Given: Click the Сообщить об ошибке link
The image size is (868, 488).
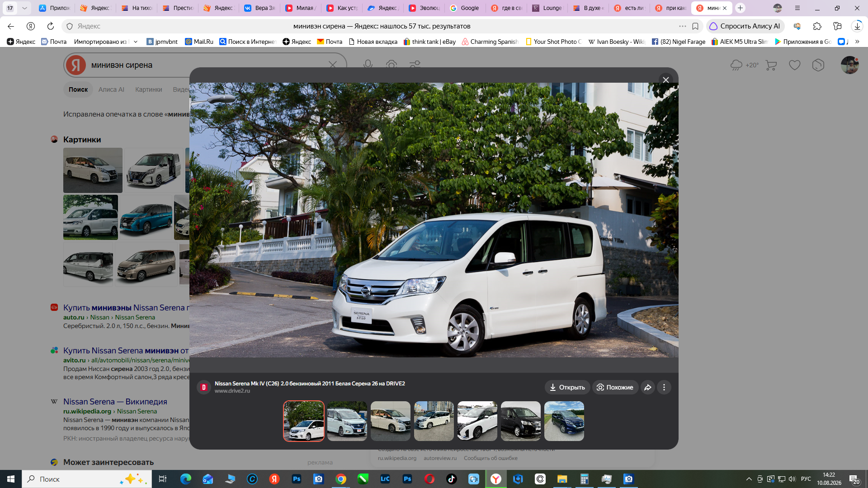Looking at the screenshot, I should 491,458.
